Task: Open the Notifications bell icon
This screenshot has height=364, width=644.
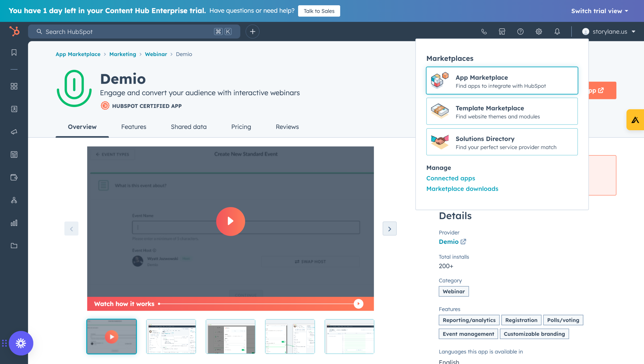Action: 557,31
